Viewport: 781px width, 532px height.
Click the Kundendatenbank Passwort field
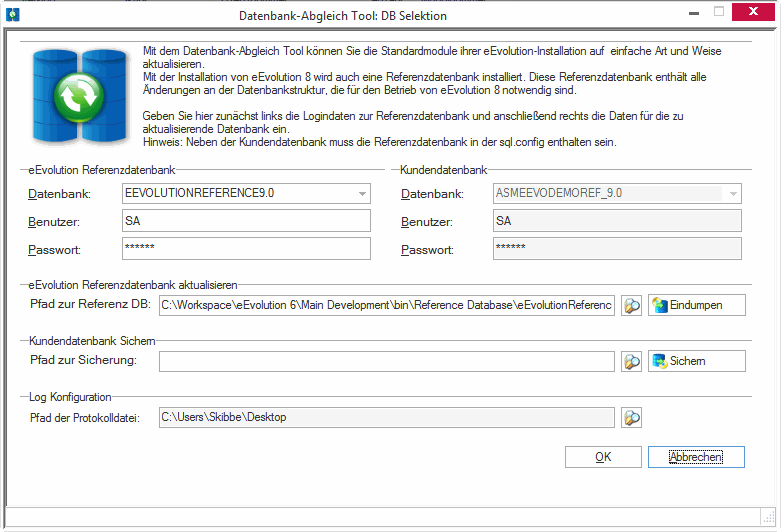pyautogui.click(x=616, y=248)
